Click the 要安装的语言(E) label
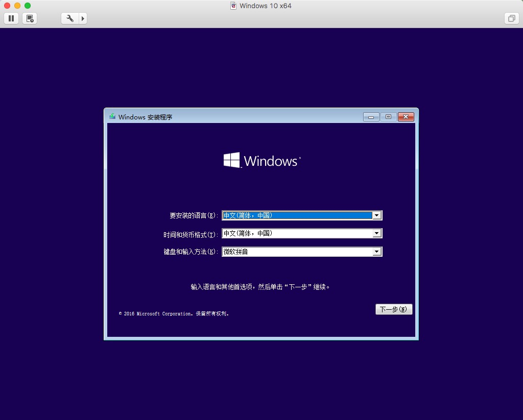 [x=194, y=216]
